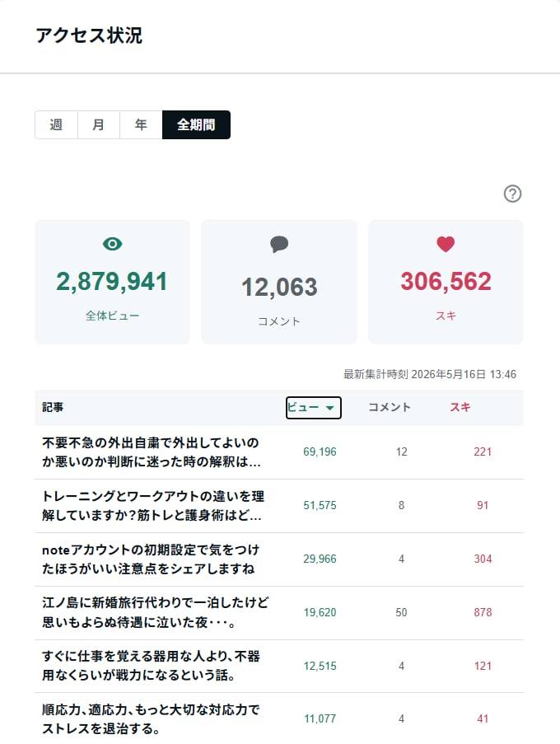Click the スキ label under 306,562

[446, 316]
